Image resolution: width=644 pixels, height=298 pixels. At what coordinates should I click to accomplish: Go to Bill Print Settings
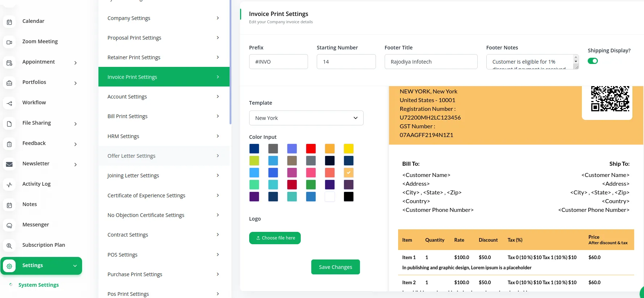tap(163, 116)
